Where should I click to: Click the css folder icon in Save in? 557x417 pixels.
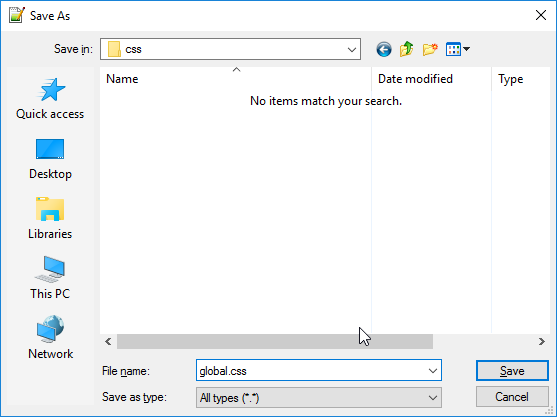tap(114, 49)
